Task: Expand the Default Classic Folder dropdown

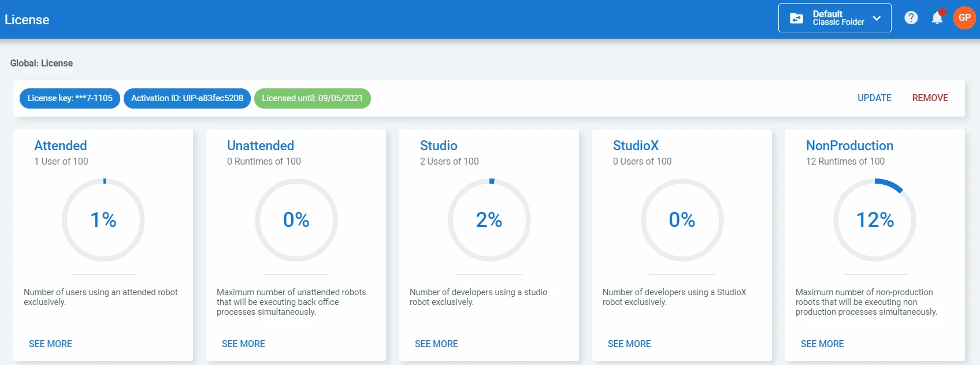Action: tap(834, 18)
